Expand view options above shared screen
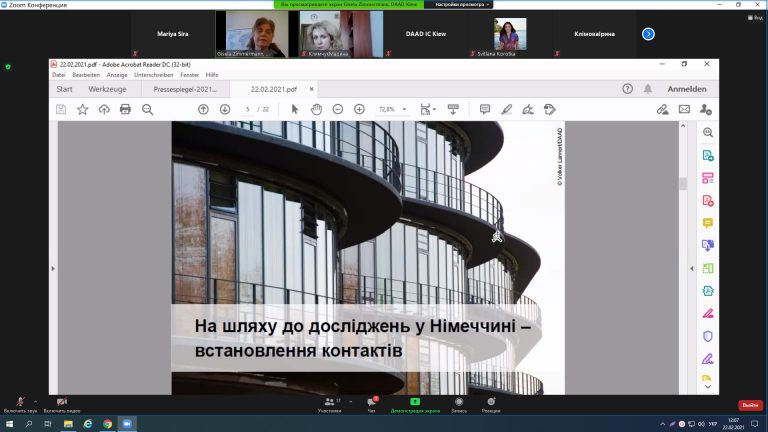The height and width of the screenshot is (432, 768). pos(462,5)
